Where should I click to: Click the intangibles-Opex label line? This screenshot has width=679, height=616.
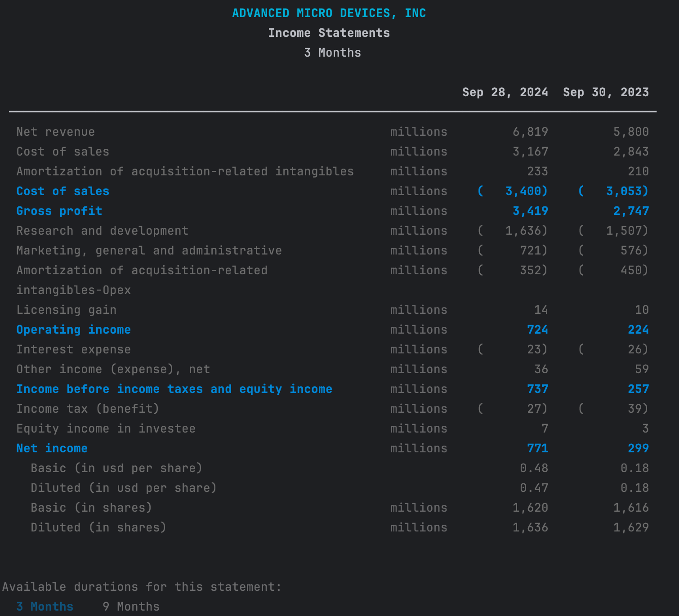[x=73, y=290]
